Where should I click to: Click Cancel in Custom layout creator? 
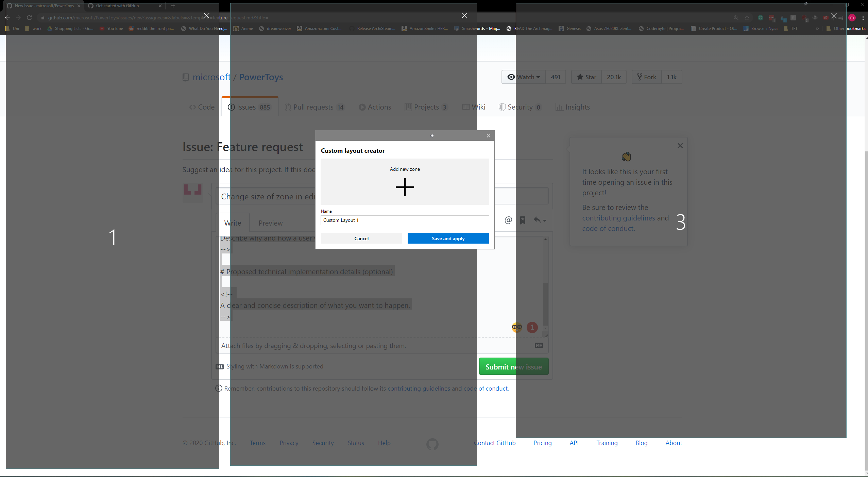(x=361, y=238)
